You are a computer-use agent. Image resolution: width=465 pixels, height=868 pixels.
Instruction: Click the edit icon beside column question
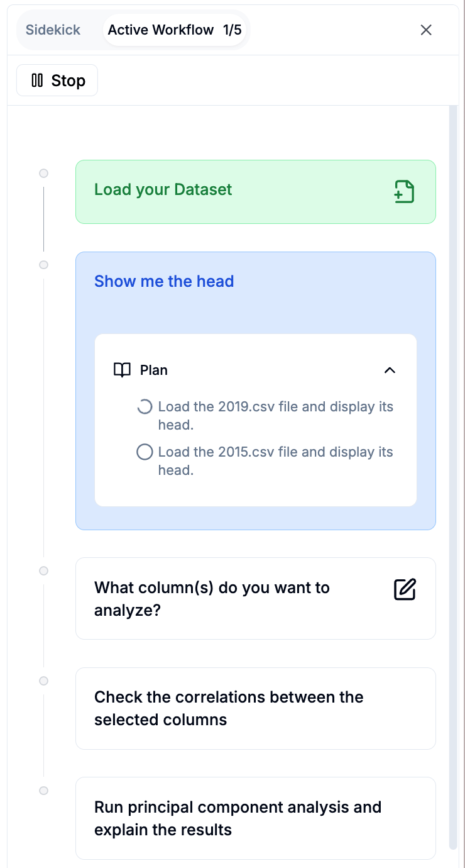click(x=405, y=589)
